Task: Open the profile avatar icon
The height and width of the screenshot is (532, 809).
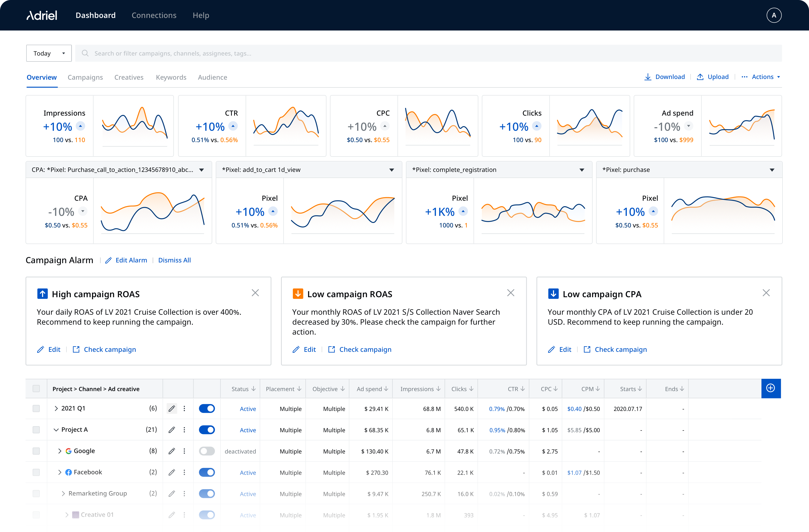Action: (774, 15)
